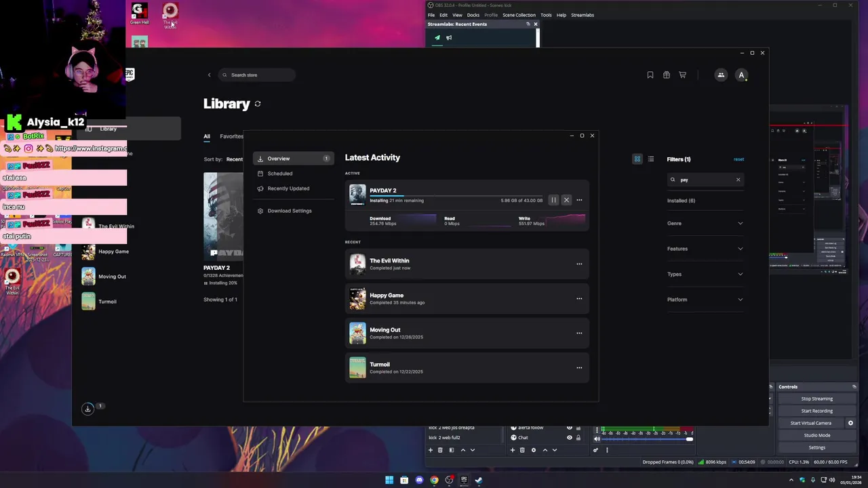868x488 pixels.
Task: Toggle lock on Chat source in OBS
Action: pyautogui.click(x=578, y=438)
